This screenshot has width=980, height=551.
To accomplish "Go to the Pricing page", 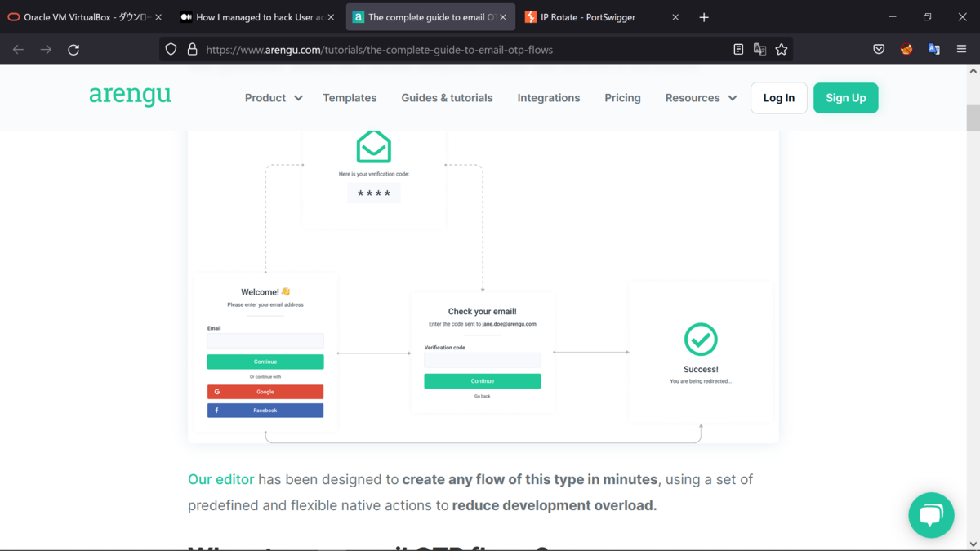I will pyautogui.click(x=622, y=98).
